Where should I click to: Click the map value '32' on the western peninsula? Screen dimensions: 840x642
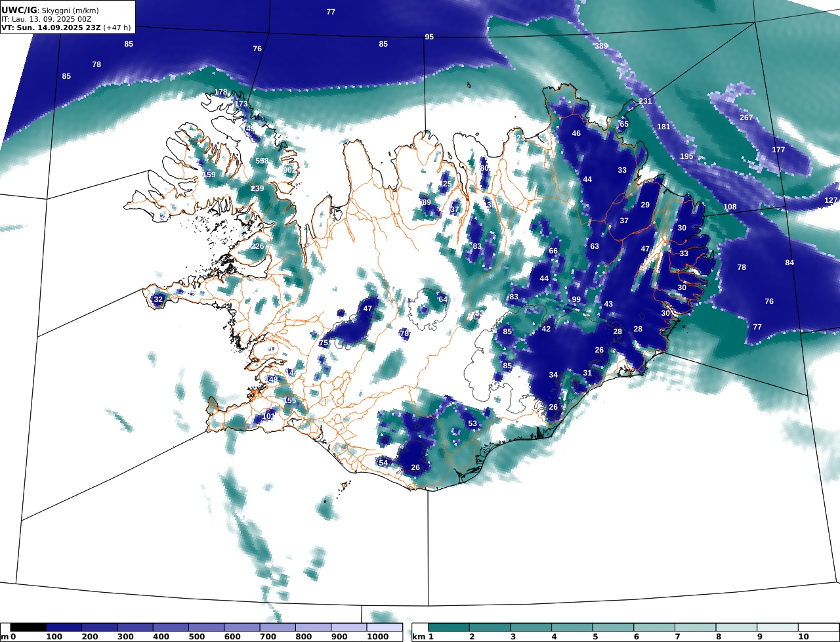tap(158, 299)
